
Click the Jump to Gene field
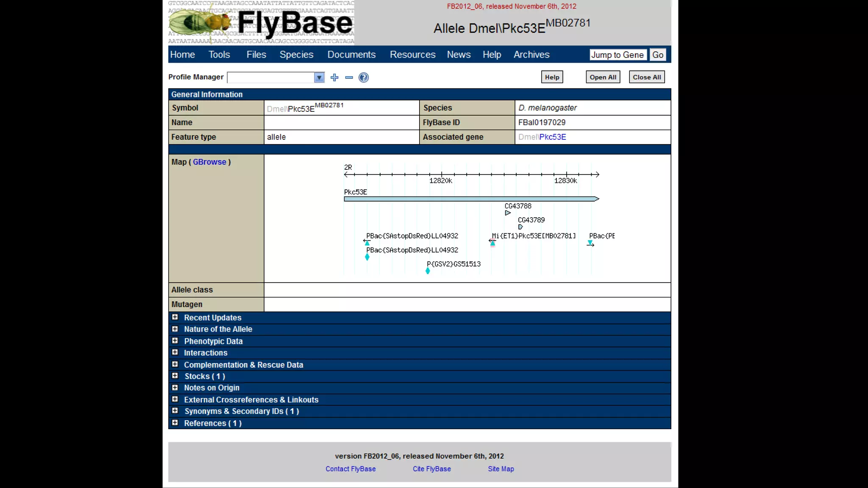[x=618, y=55]
